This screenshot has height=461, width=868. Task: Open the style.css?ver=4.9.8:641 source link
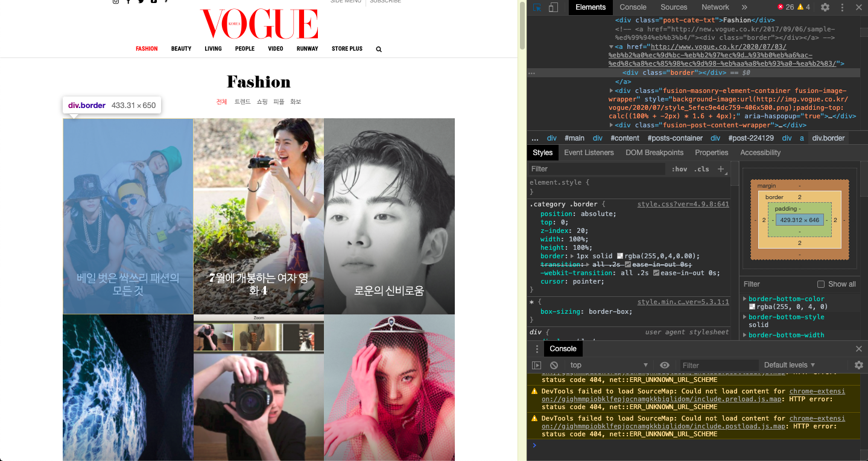(683, 205)
